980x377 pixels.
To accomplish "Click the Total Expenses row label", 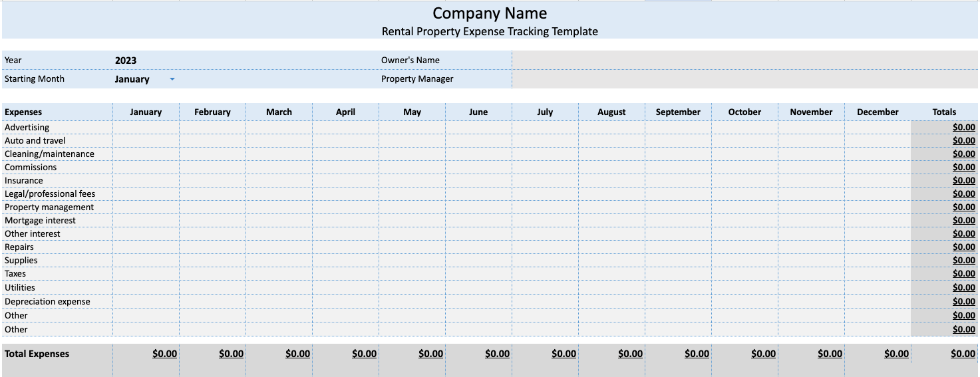I will coord(37,354).
